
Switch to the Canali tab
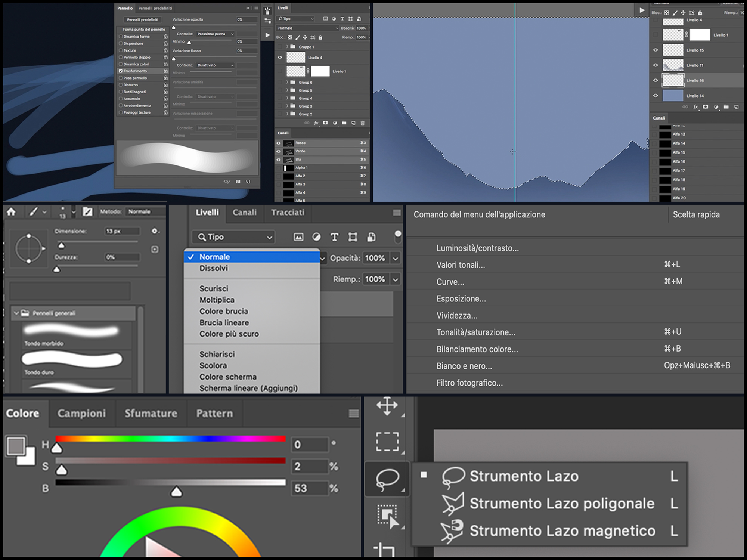(245, 213)
